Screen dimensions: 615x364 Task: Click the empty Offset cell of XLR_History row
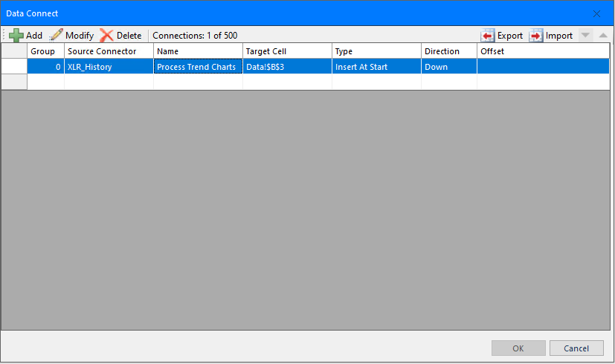(x=543, y=67)
